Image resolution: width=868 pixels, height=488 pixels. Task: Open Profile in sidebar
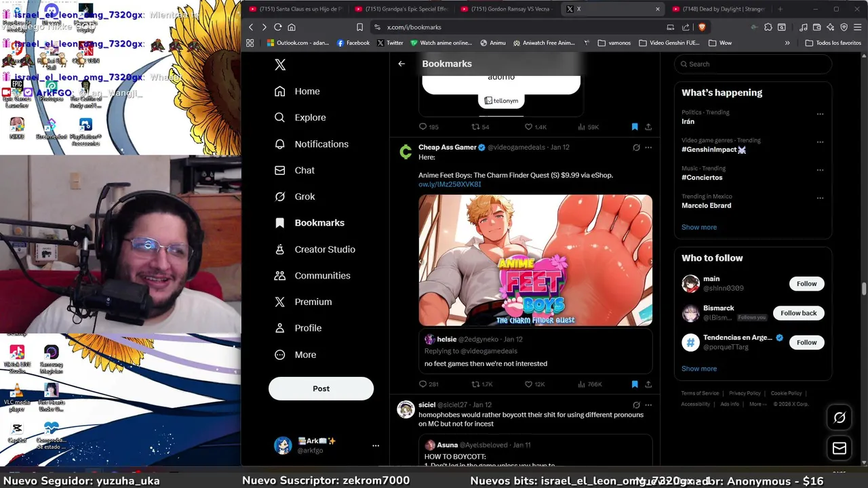click(x=298, y=328)
